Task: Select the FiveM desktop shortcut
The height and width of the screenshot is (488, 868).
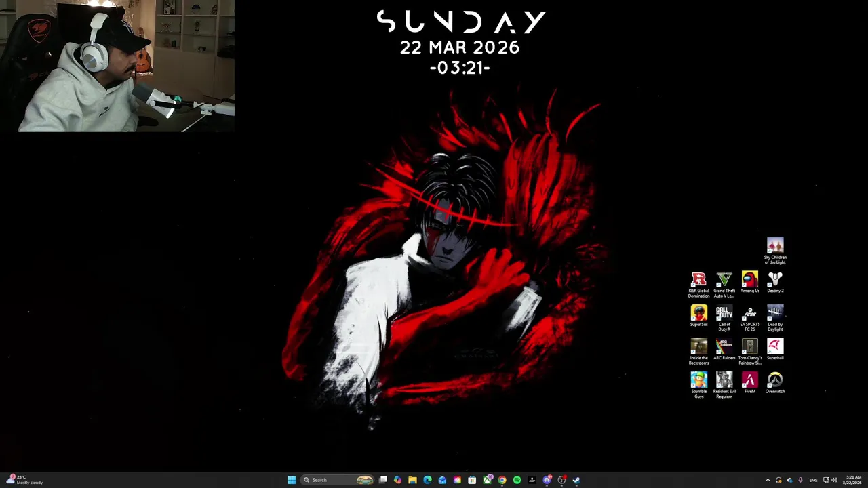Action: [749, 383]
